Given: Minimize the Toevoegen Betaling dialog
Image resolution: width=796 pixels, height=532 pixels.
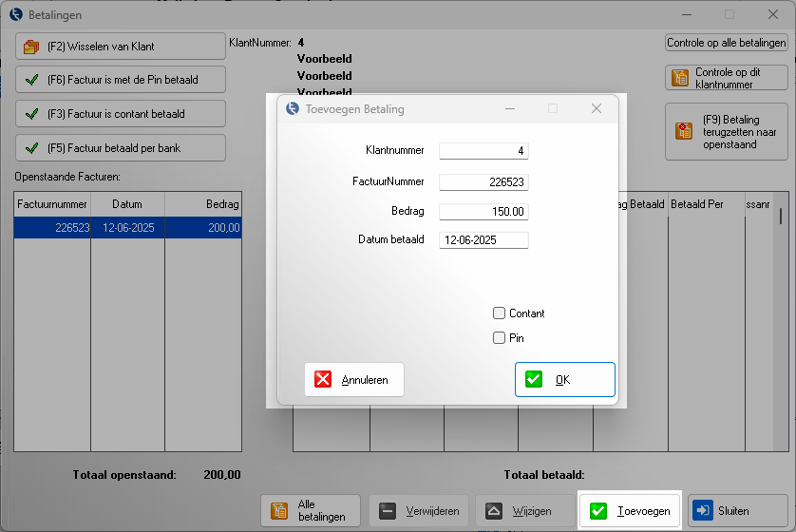Looking at the screenshot, I should click(510, 108).
